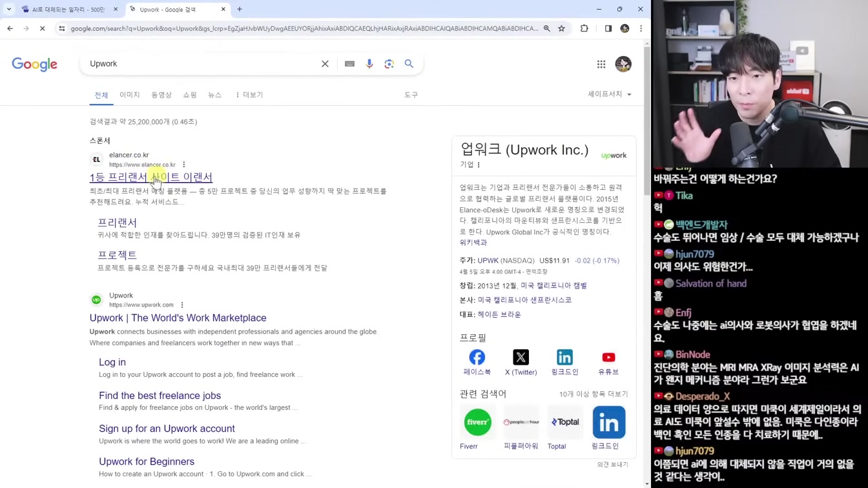Open the browser extensions menu
This screenshot has width=868, height=488.
584,28
